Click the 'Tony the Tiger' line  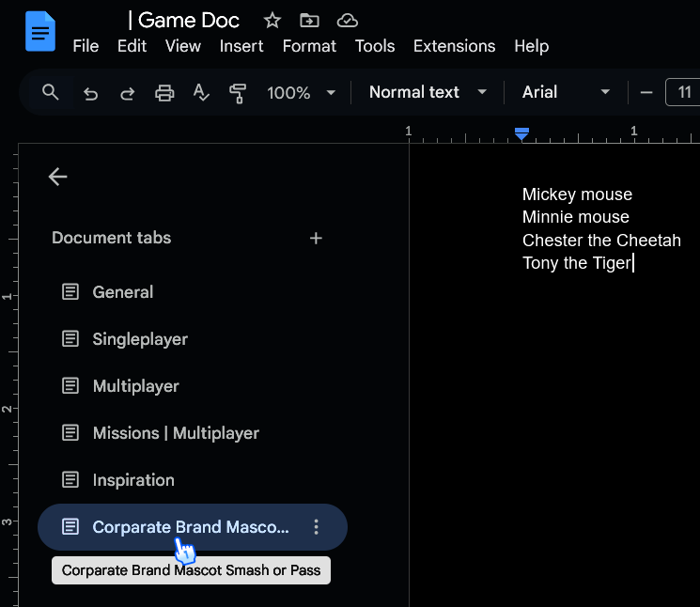coord(577,263)
